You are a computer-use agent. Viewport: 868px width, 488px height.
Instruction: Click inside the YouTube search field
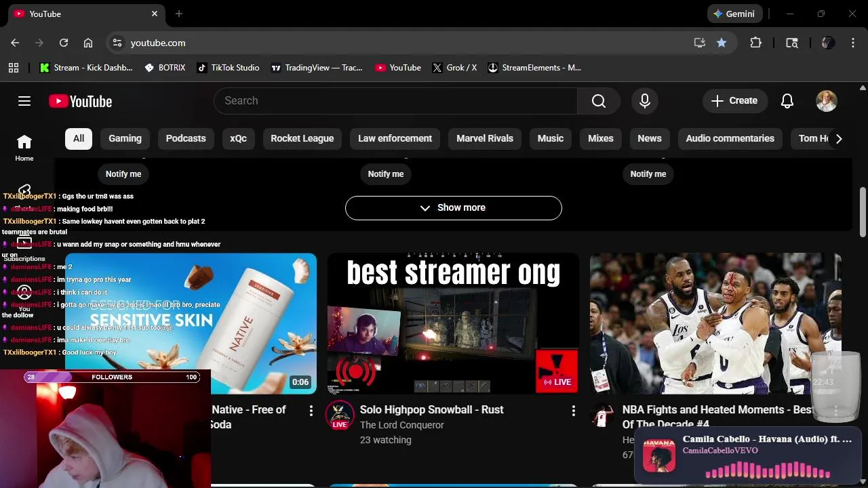(x=395, y=101)
